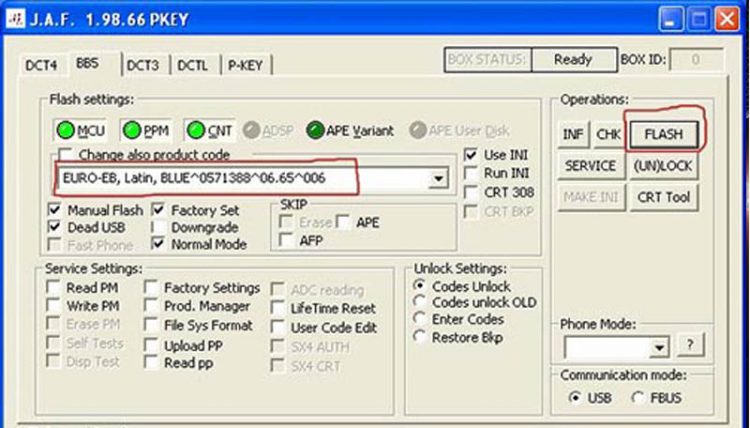Go to the DCTL tab

tap(193, 65)
